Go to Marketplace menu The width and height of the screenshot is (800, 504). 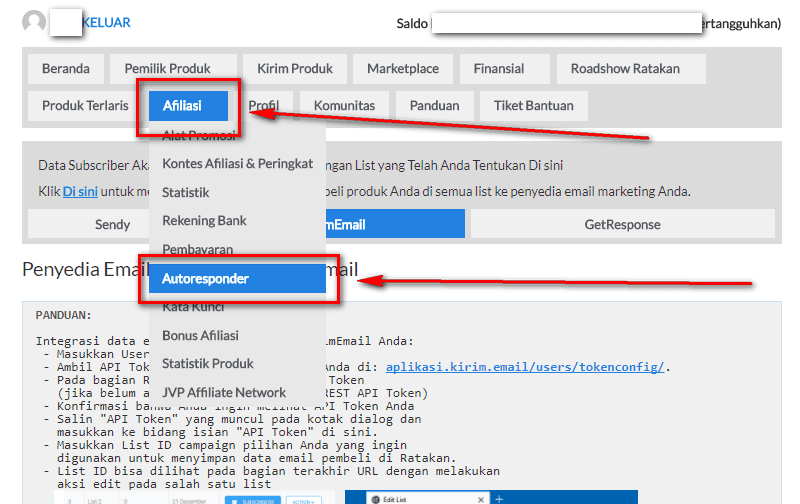[x=403, y=69]
